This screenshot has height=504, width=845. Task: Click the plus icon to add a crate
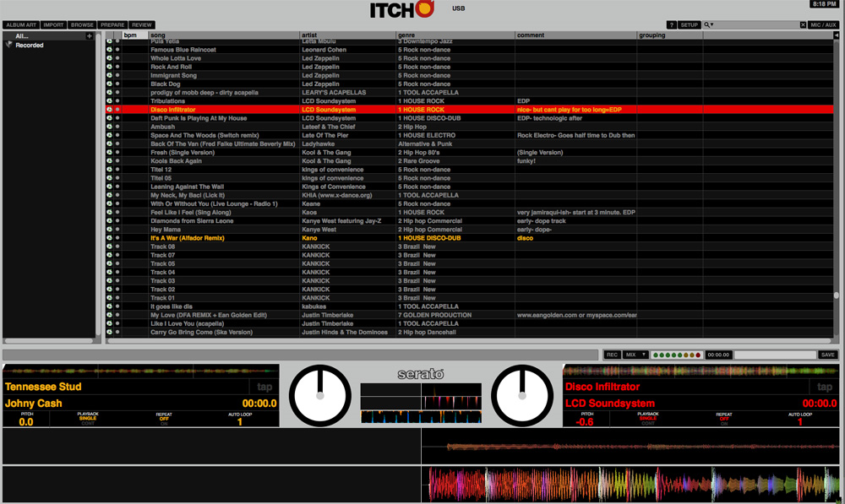[x=90, y=36]
